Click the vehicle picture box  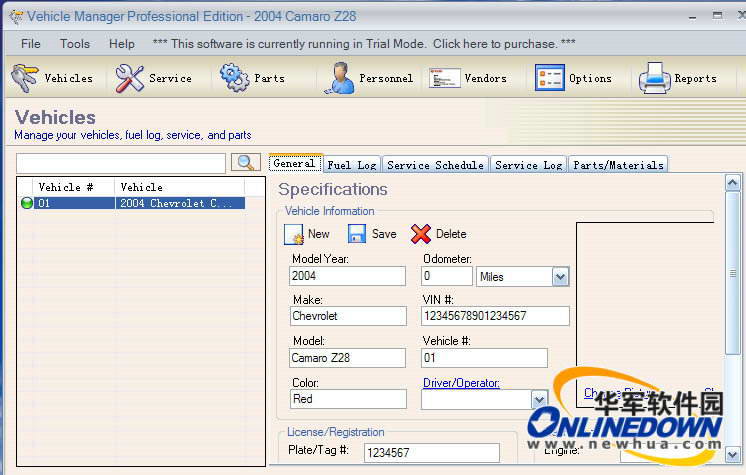click(x=645, y=315)
